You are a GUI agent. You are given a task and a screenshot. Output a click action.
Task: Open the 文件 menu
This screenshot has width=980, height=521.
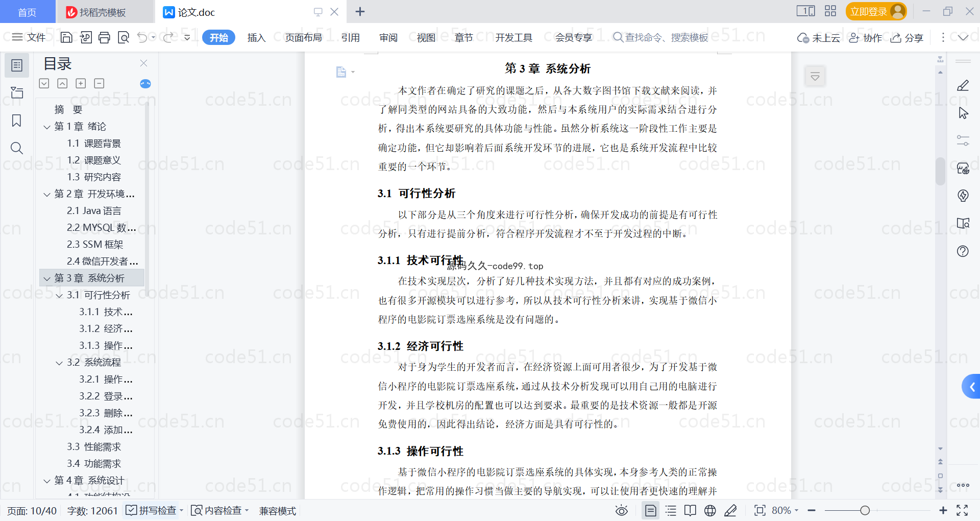[x=29, y=37]
